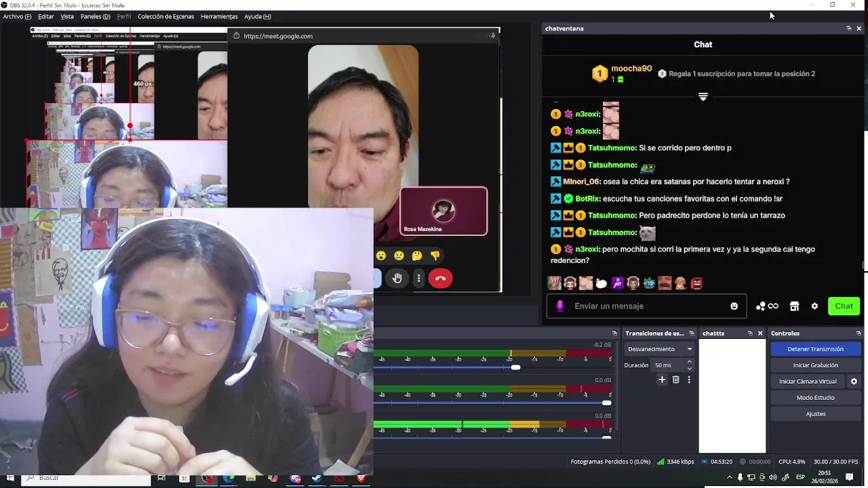Undock the Transiciones de escena panel
868x488 pixels.
692,333
